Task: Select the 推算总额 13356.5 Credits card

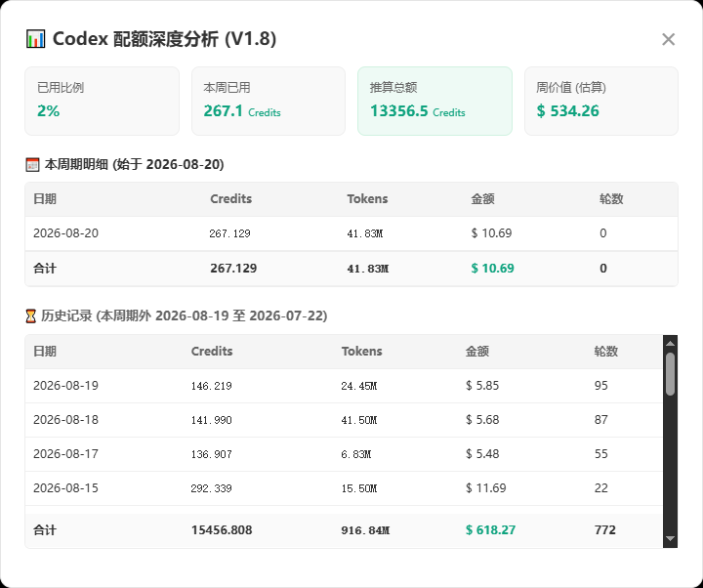Action: (434, 101)
